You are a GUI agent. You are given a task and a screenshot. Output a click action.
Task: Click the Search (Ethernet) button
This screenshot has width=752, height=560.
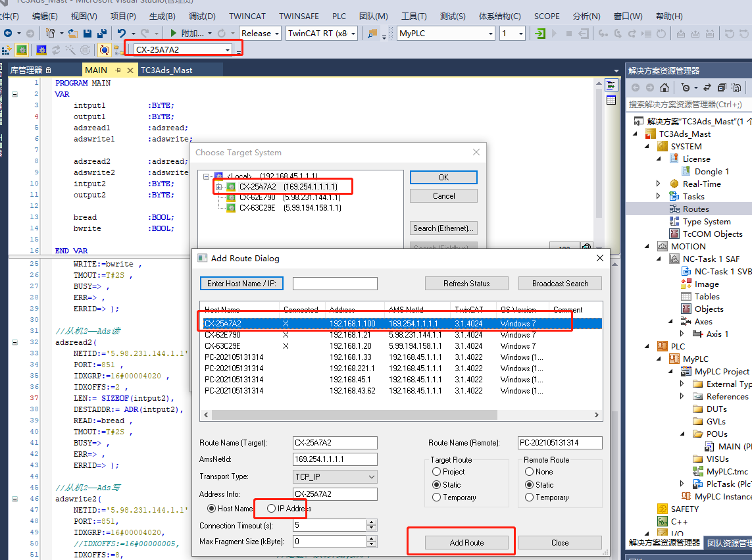[443, 228]
